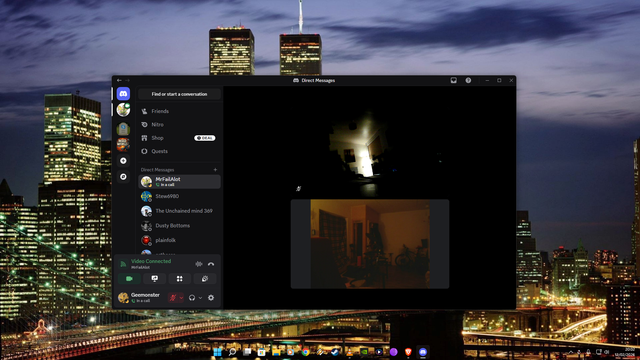The height and width of the screenshot is (360, 640).
Task: Expand microphone input options arrow
Action: click(181, 298)
